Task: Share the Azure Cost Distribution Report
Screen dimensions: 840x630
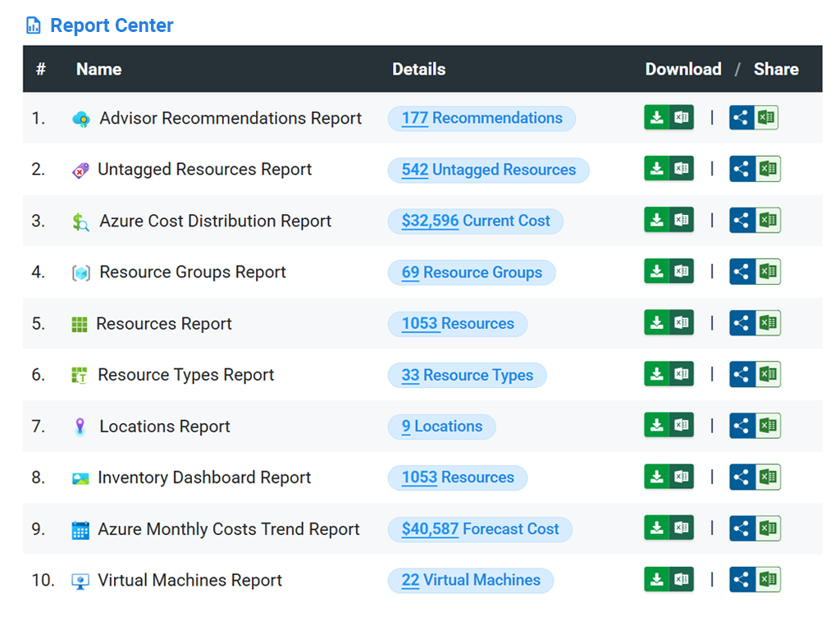Action: (755, 220)
